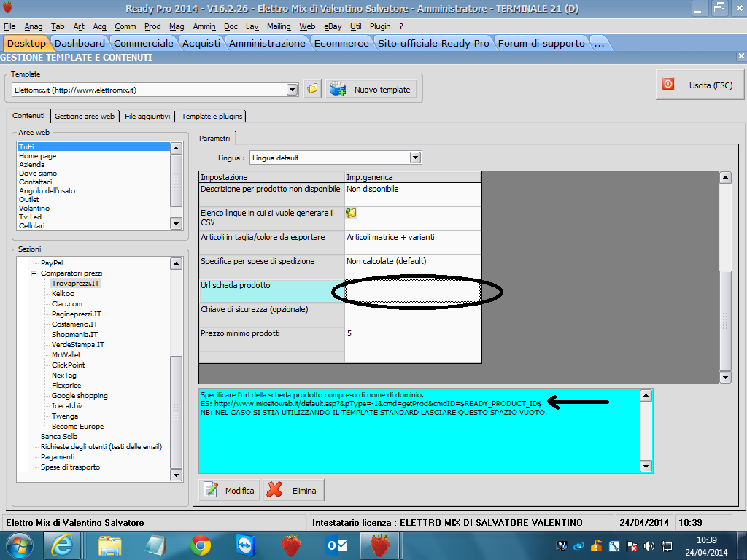The height and width of the screenshot is (560, 747).
Task: Open Sito ufficiale Ready Pro tab
Action: (433, 43)
